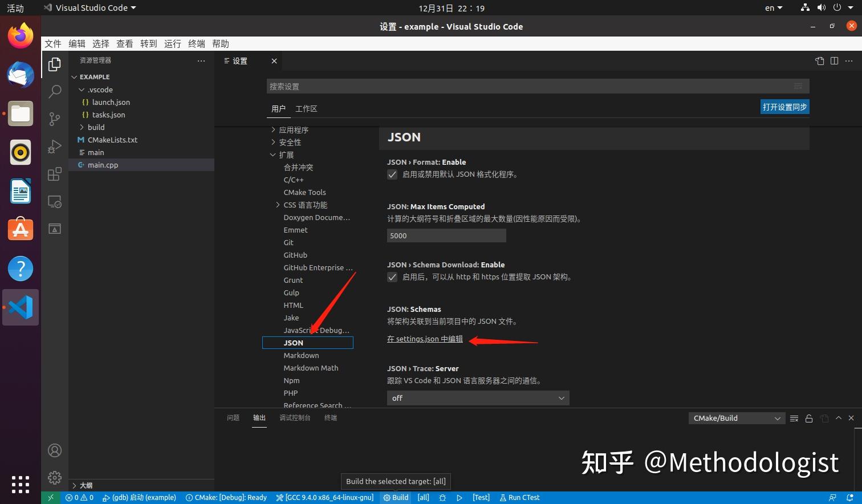Open the Manage gear in activity bar
Image resolution: width=862 pixels, height=504 pixels.
pyautogui.click(x=55, y=478)
